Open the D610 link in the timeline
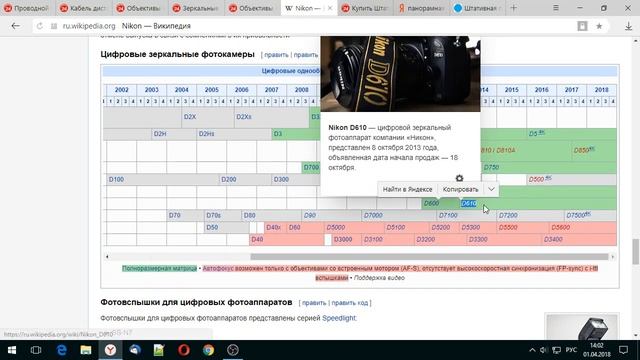The width and height of the screenshot is (640, 360). [x=469, y=203]
